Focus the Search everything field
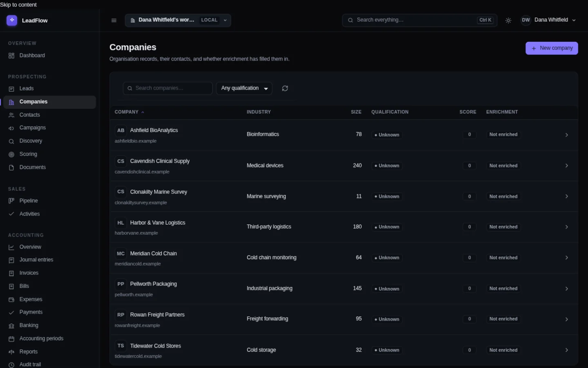Image resolution: width=588 pixels, height=368 pixels. 420,20
